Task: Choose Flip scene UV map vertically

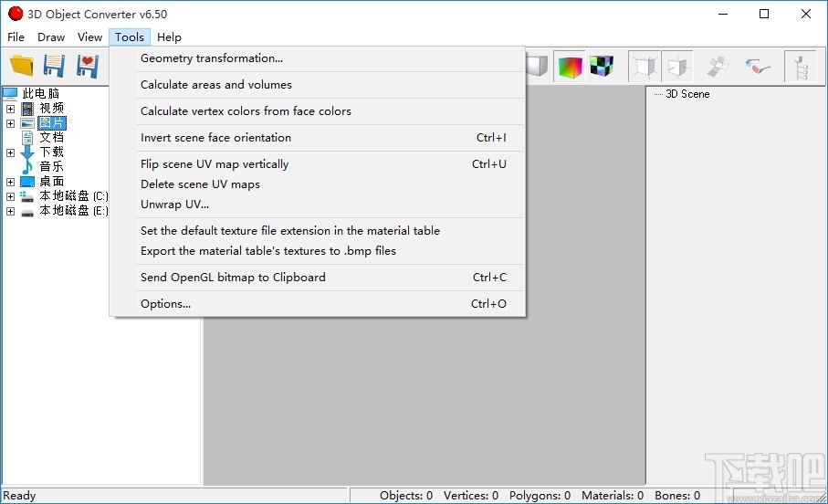Action: click(318, 163)
